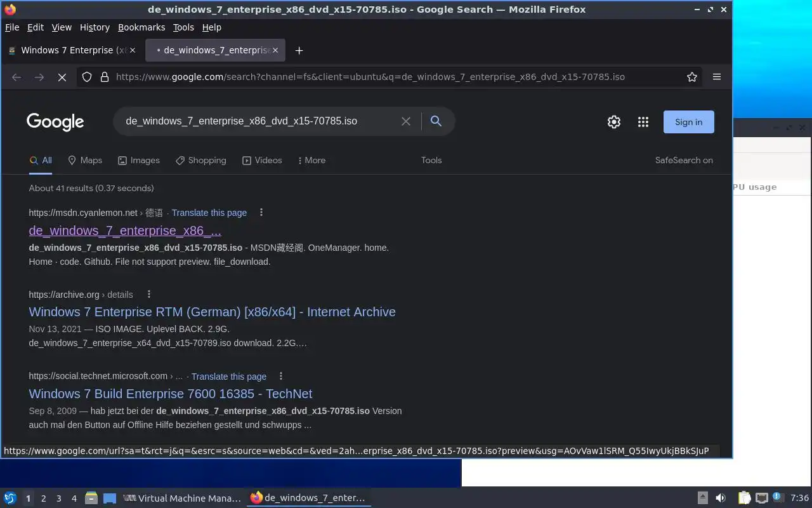Switch to Maps results

(85, 161)
